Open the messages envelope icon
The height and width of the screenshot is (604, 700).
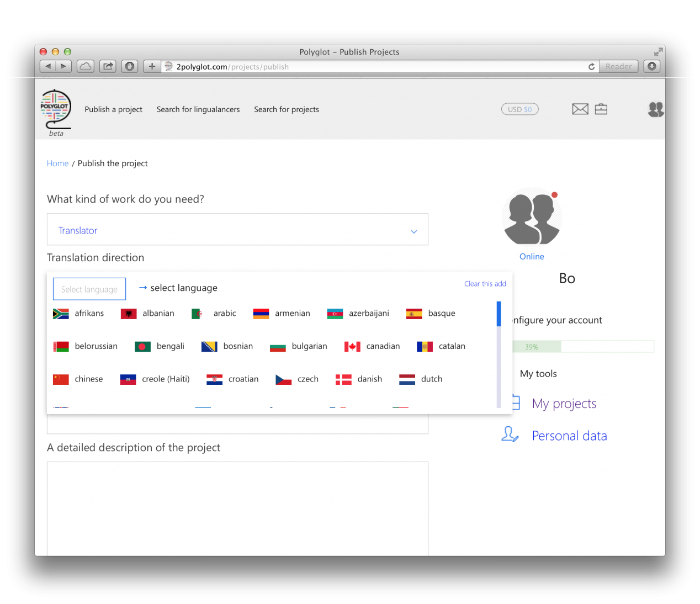pos(580,109)
